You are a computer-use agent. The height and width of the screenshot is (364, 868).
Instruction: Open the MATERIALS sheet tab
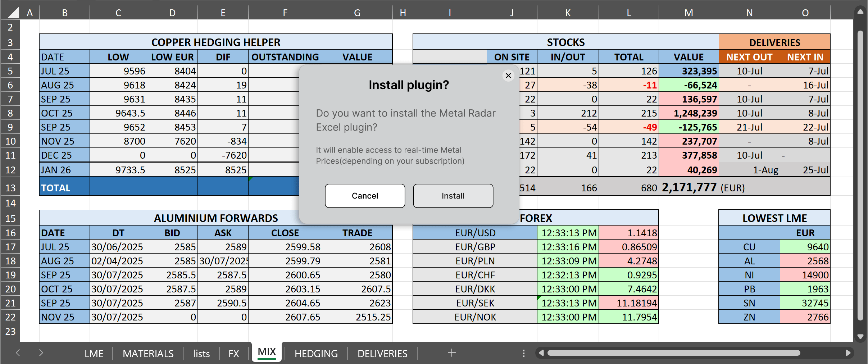(148, 353)
